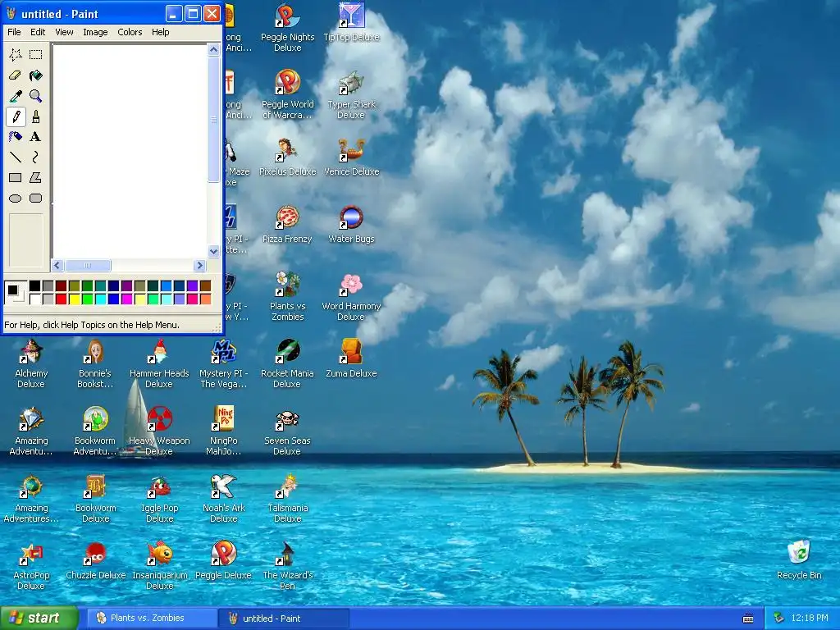Select the Tip Top Deluxe desktop icon
840x630 pixels.
coord(351,21)
